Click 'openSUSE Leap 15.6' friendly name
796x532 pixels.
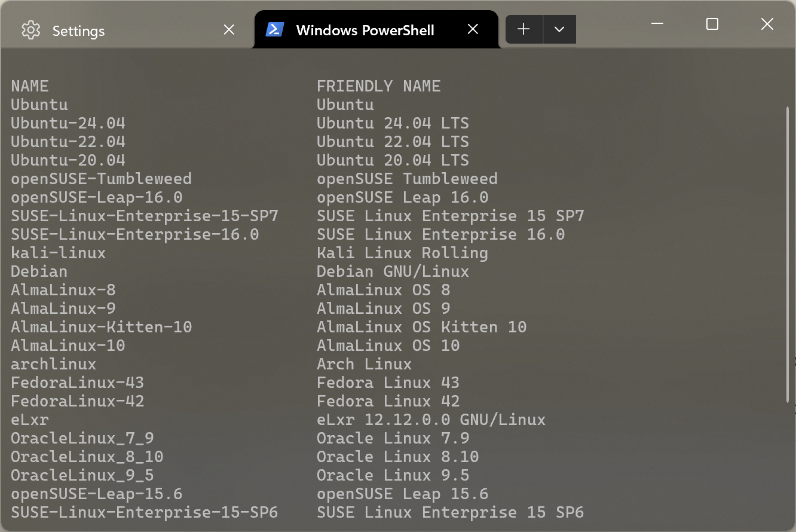pos(403,494)
